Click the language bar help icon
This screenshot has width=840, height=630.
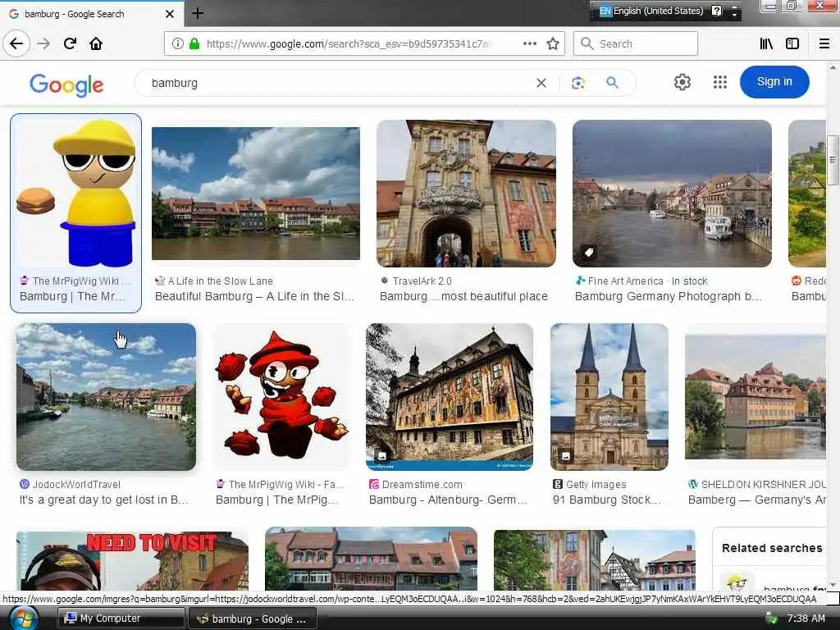tap(716, 11)
